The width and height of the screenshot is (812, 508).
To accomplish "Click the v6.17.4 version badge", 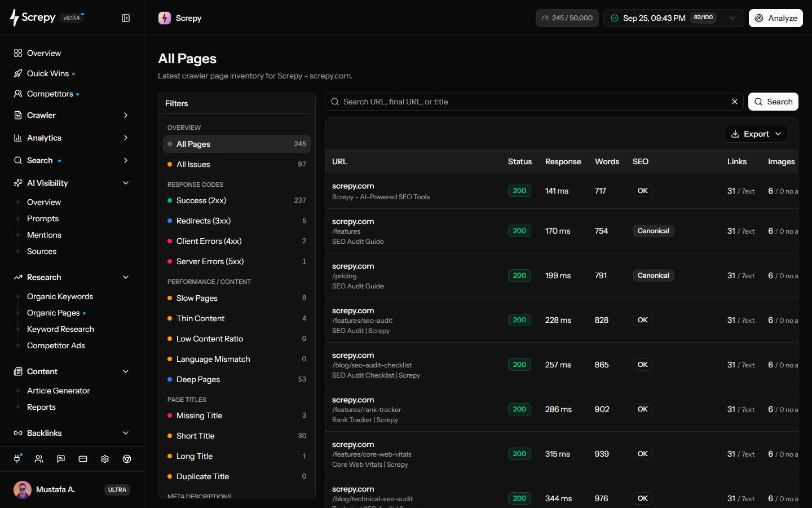I will 71,17.
